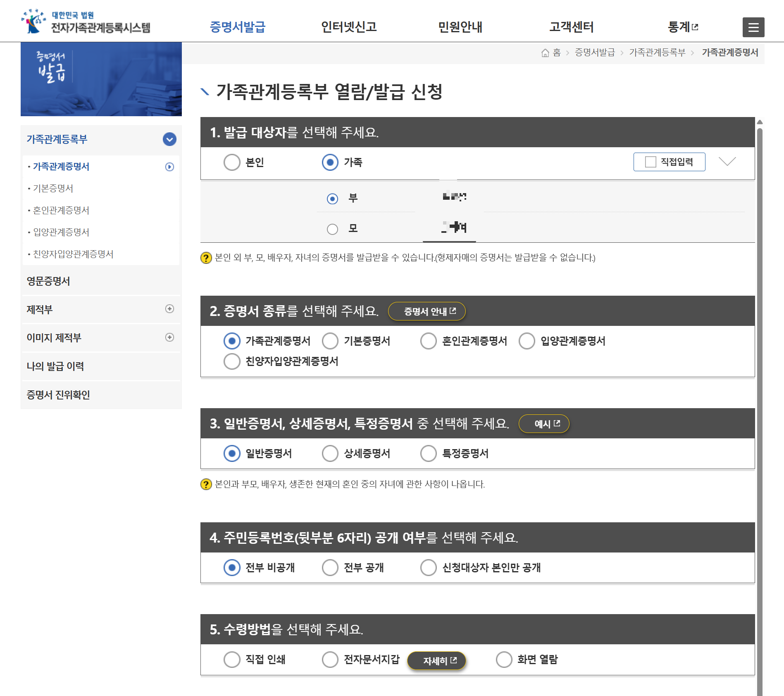The width and height of the screenshot is (784, 696).
Task: Click the question mark help icon below section 1
Action: coord(207,258)
